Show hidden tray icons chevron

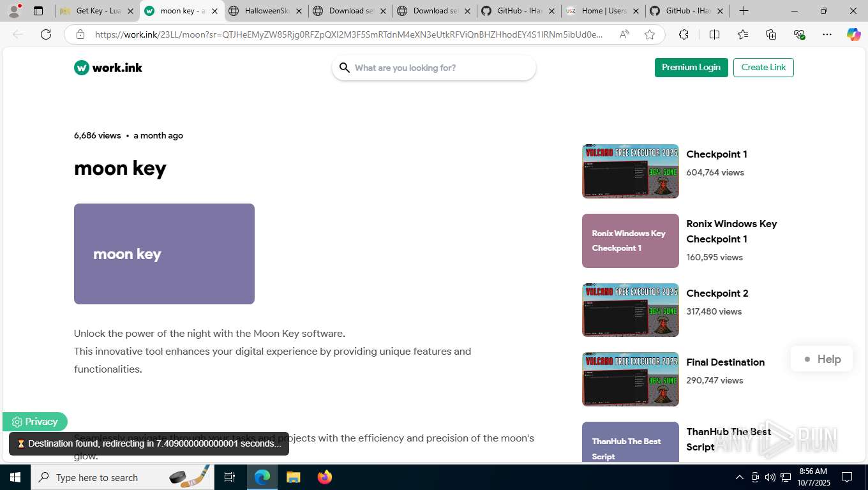740,477
